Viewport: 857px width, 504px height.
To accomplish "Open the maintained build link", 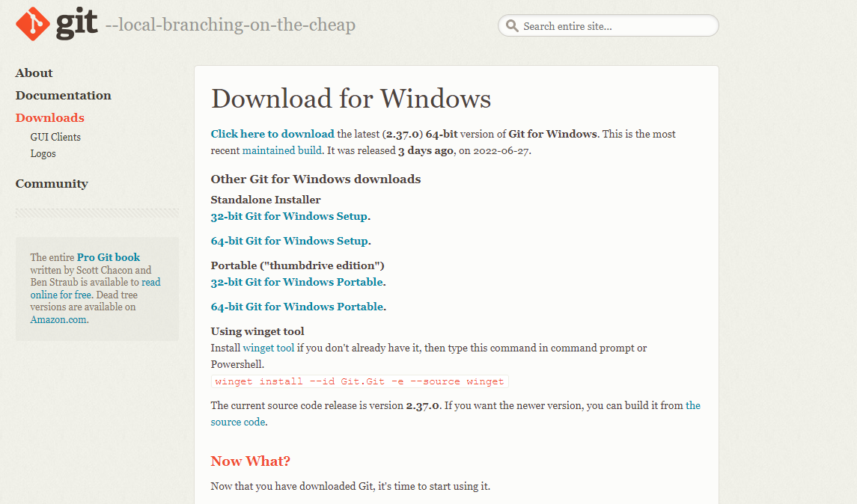I will tap(282, 150).
